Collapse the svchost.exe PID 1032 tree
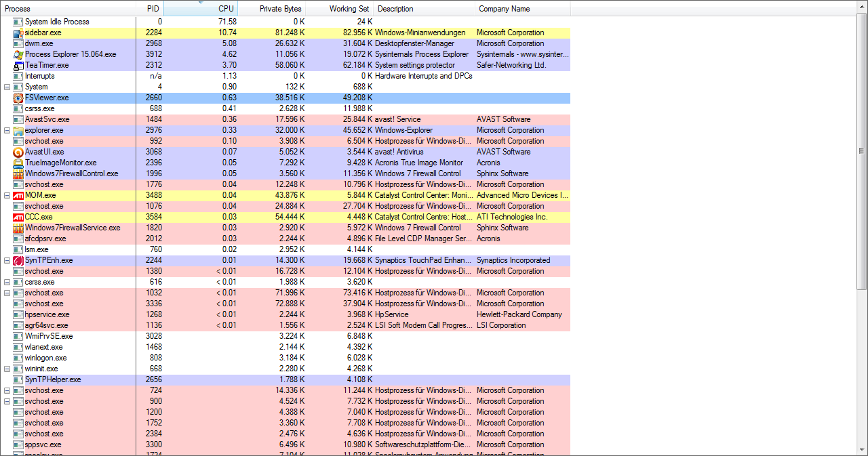 pos(7,293)
